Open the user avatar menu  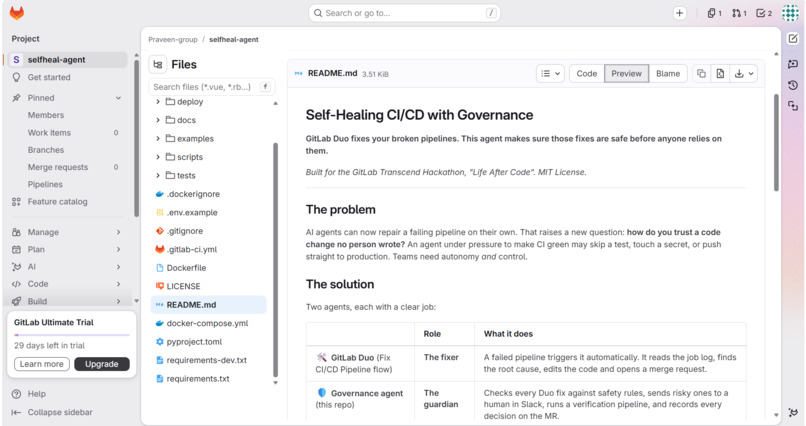[790, 13]
